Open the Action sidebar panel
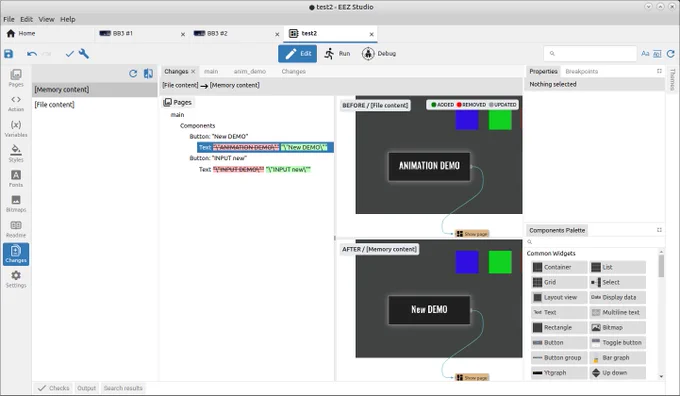 16,103
